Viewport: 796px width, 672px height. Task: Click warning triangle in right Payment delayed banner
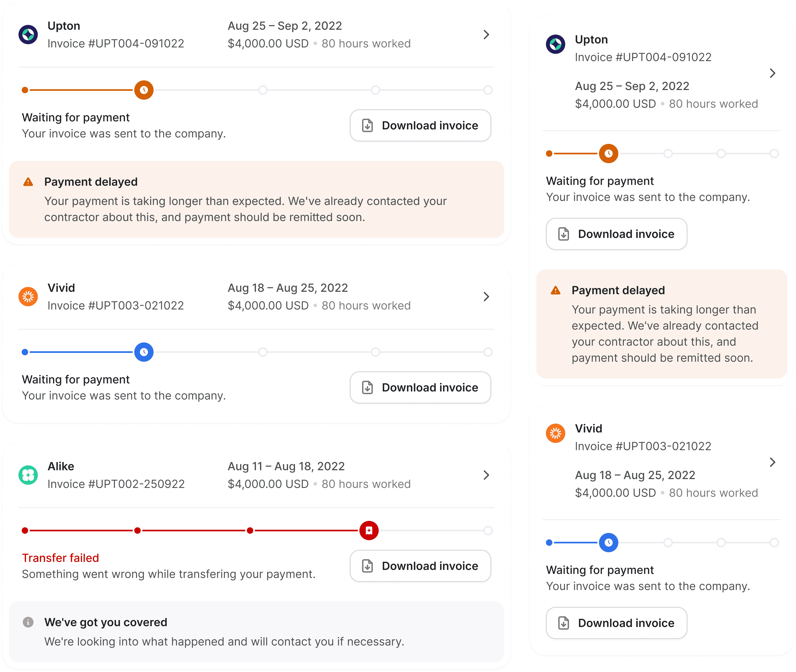pyautogui.click(x=556, y=290)
